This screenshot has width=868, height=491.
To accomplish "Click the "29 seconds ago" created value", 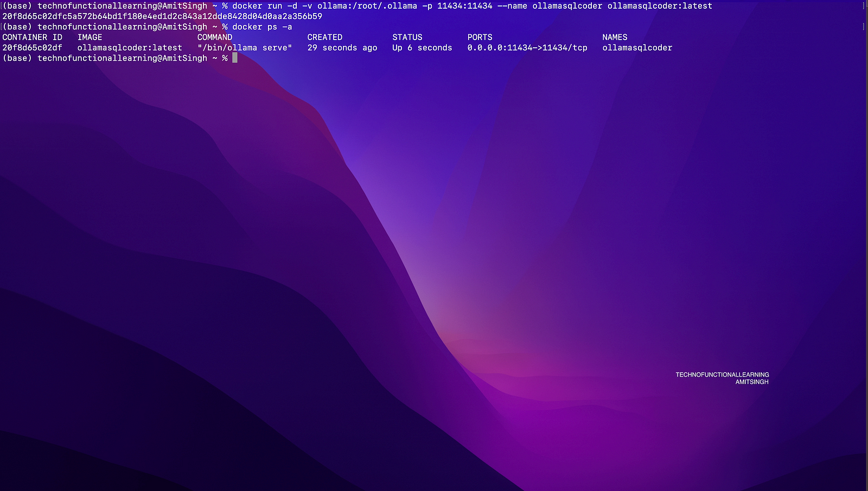I will click(342, 48).
